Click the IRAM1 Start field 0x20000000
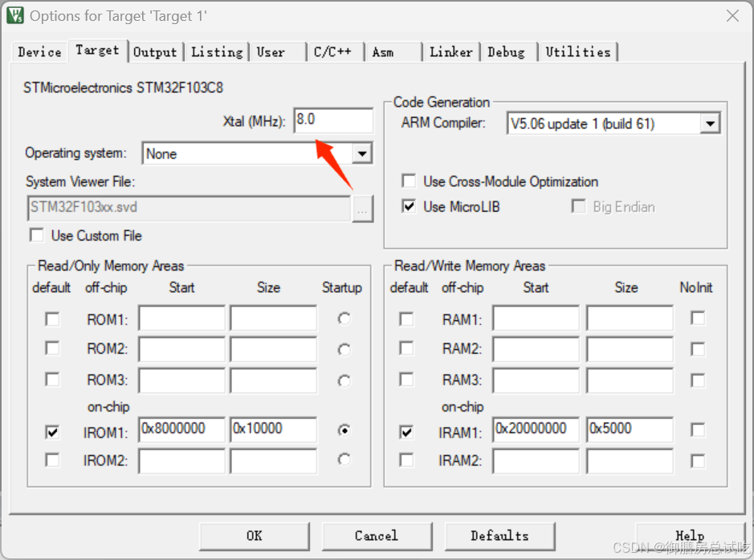Image resolution: width=754 pixels, height=560 pixels. click(x=536, y=429)
